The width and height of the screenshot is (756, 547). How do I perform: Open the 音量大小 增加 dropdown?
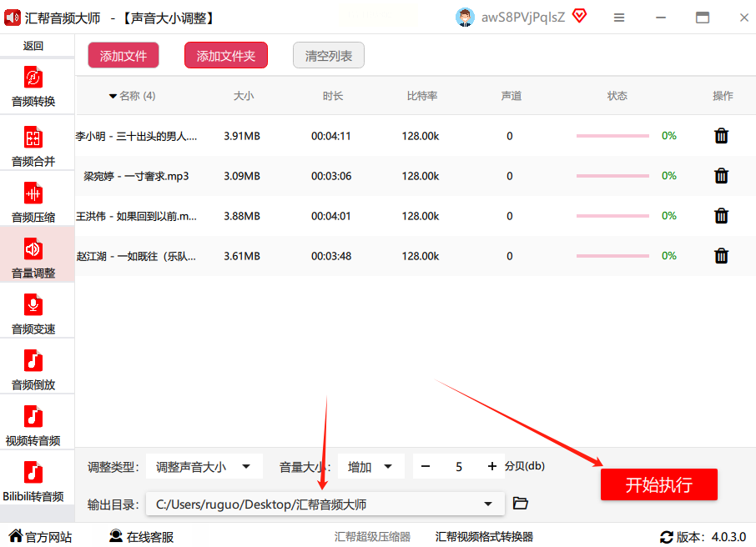point(371,467)
